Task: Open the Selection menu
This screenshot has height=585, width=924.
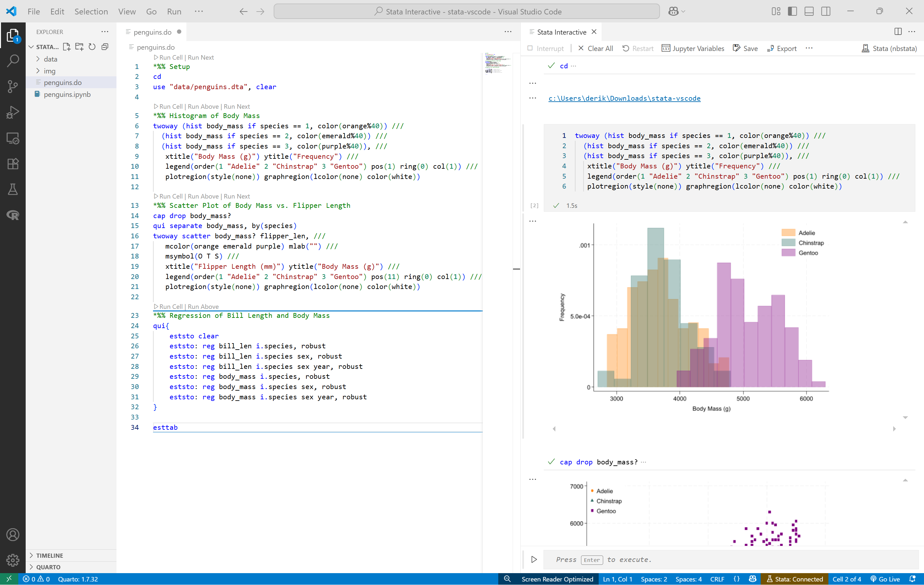Action: click(91, 12)
